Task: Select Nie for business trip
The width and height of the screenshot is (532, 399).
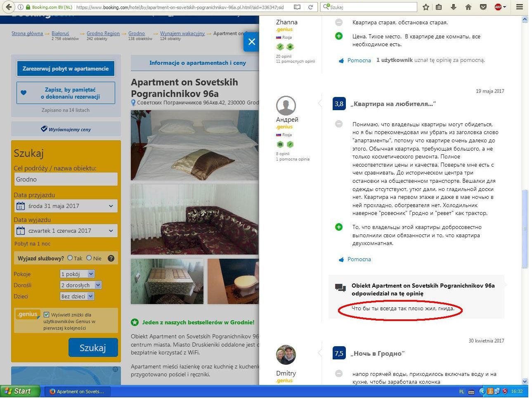Action: tap(89, 258)
